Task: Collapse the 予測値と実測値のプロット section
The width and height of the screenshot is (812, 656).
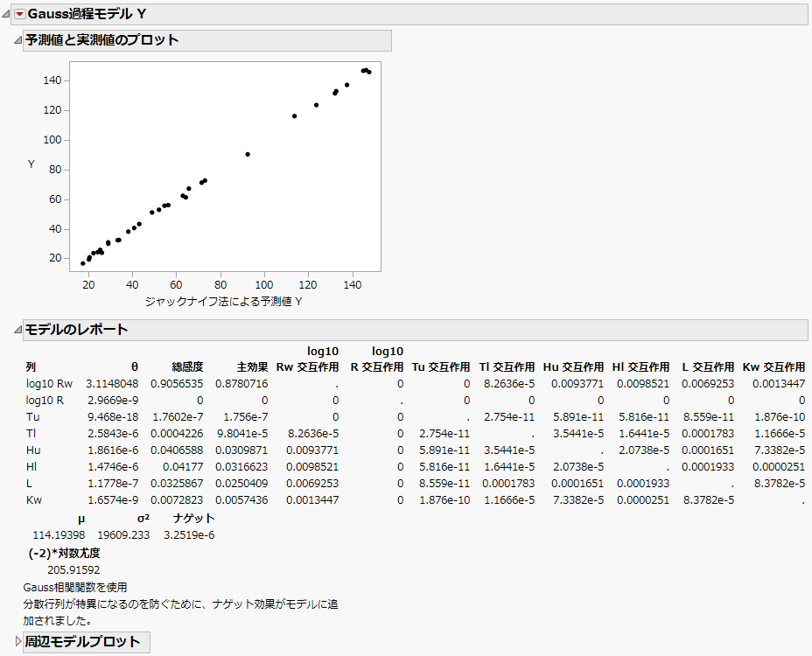Action: (17, 40)
